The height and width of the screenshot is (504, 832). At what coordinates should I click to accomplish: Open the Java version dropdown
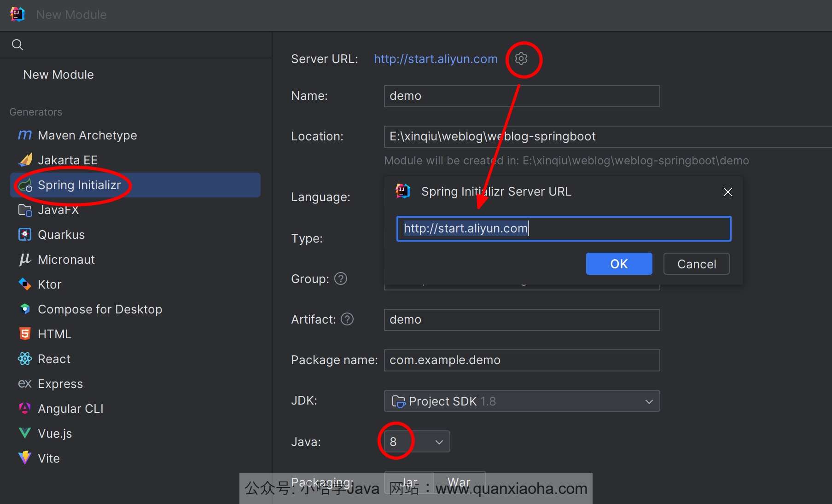click(417, 441)
